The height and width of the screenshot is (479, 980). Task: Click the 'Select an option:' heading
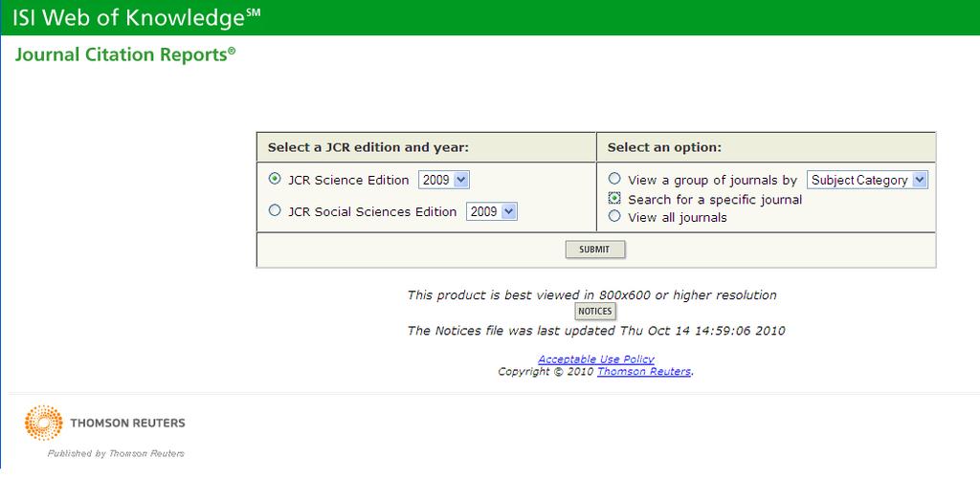pos(664,148)
